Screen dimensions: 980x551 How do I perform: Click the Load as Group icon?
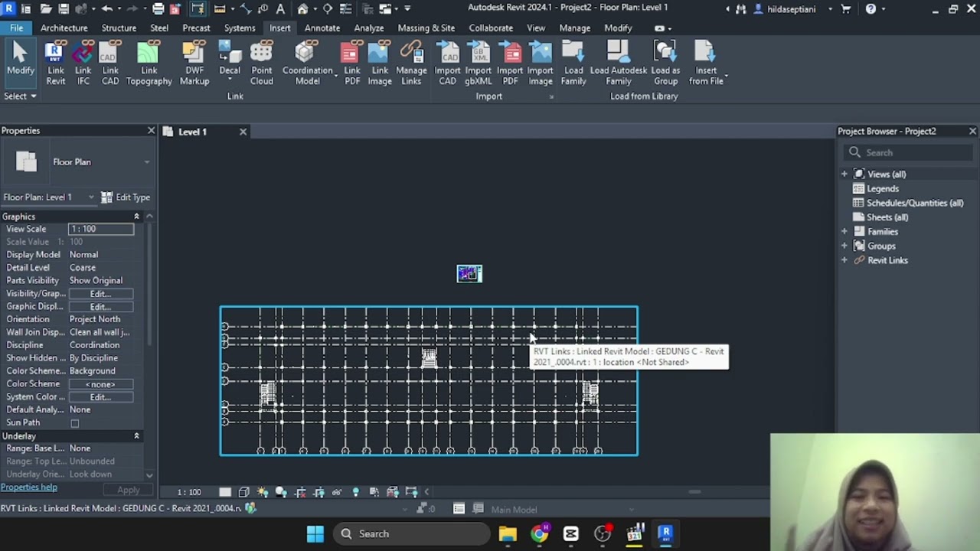665,53
